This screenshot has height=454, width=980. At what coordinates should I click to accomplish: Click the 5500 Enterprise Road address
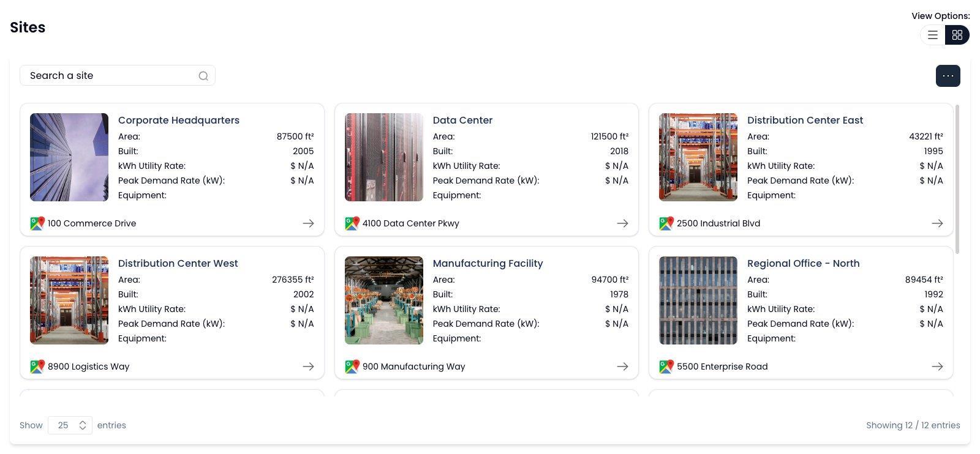click(722, 367)
